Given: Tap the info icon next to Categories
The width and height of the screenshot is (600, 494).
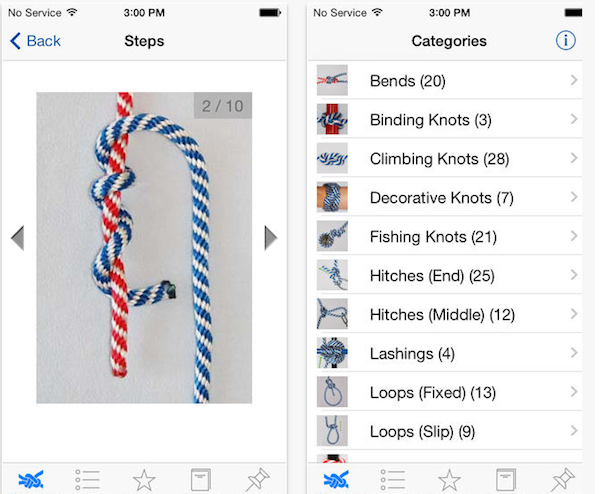Looking at the screenshot, I should tap(565, 40).
